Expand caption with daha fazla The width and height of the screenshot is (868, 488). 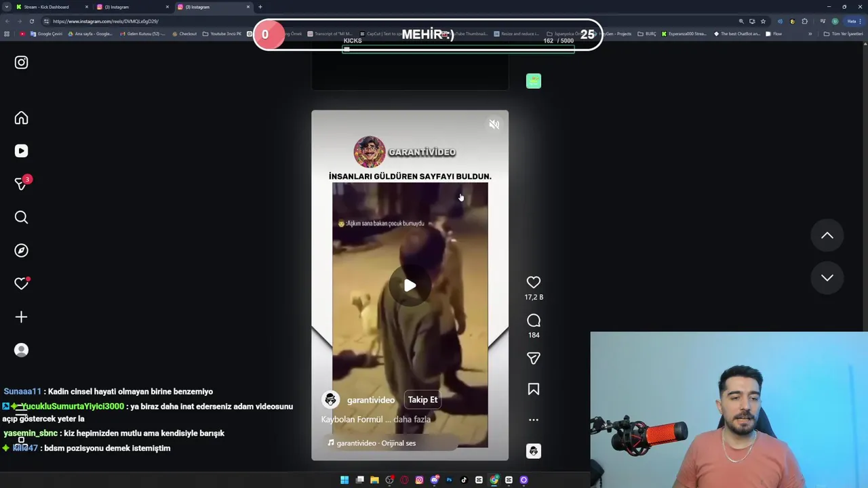(x=412, y=420)
